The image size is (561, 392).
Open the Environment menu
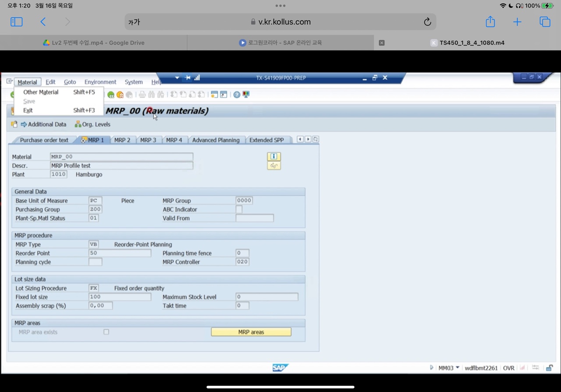coord(100,82)
